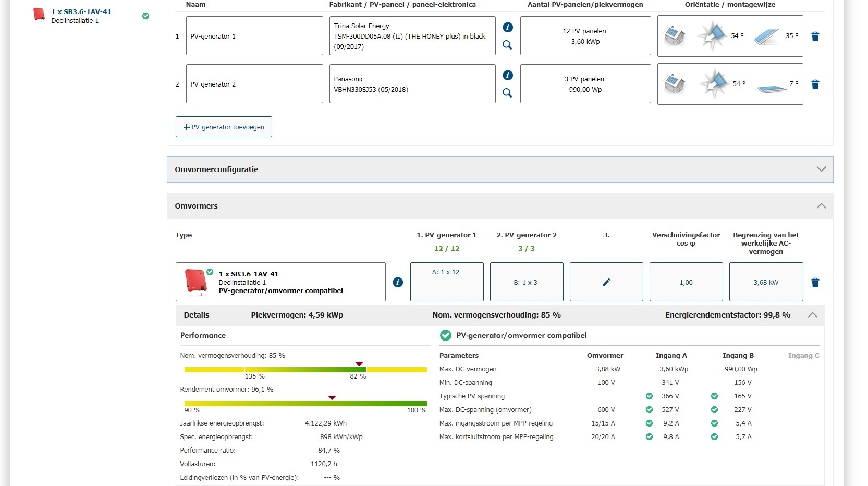Click info icon for Panasonic panel

tap(508, 75)
